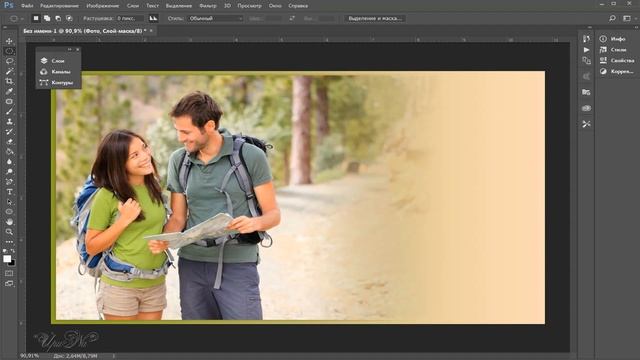Screen dimensions: 640x360
Task: Open the Просмотр menu
Action: [x=249, y=6]
